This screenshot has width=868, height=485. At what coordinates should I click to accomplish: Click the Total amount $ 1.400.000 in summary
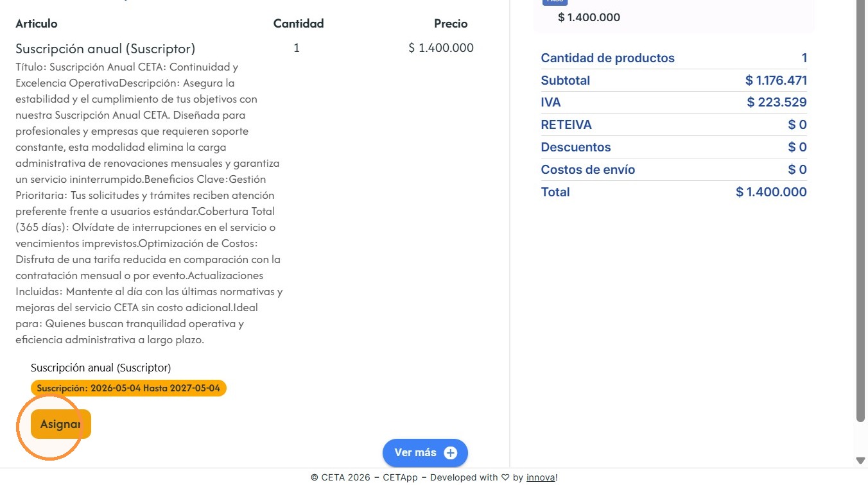click(771, 192)
